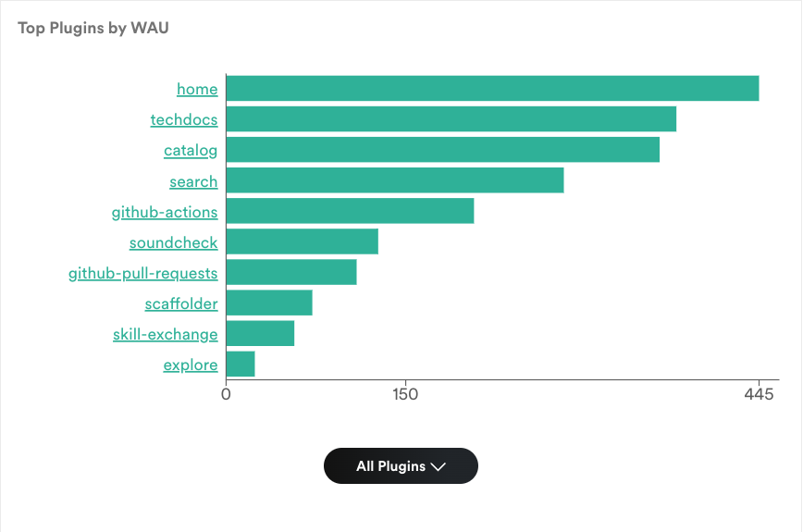Open the scaffolder plugin link

tap(181, 303)
